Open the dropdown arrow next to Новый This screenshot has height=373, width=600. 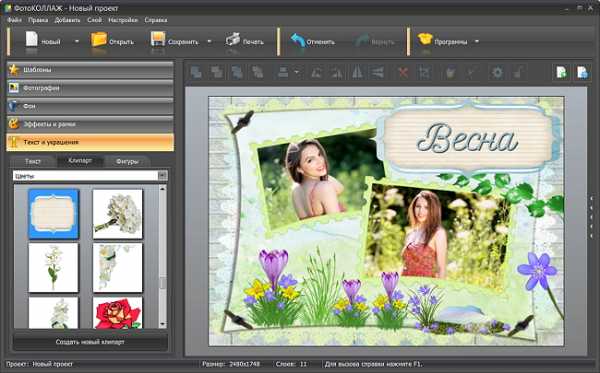coord(77,41)
